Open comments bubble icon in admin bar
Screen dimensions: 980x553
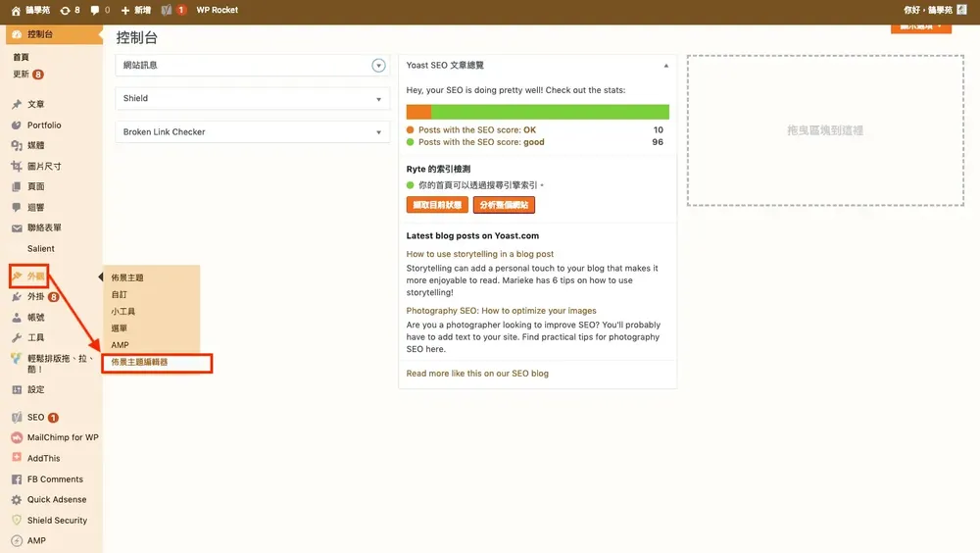point(94,10)
